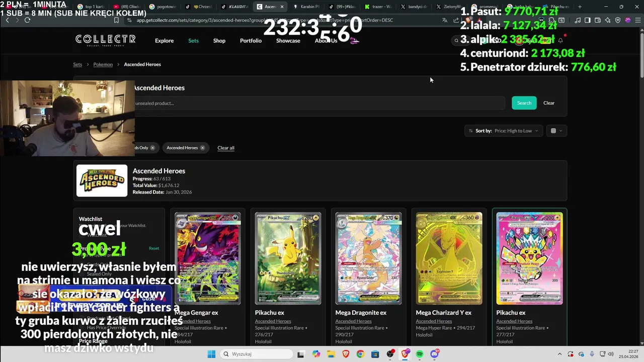Click Ascended Heroes link under Mega Dragonite ex
Viewport: 644px width, 362px height.
pos(353,321)
